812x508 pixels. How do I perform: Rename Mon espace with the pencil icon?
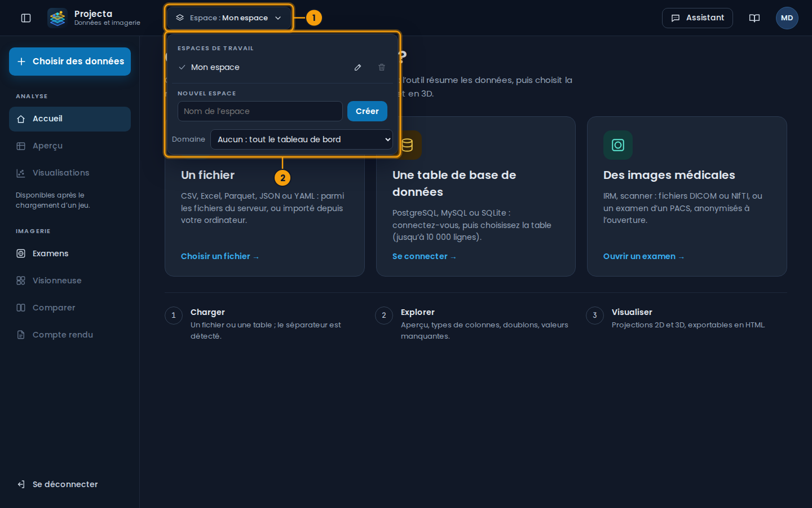tap(358, 67)
